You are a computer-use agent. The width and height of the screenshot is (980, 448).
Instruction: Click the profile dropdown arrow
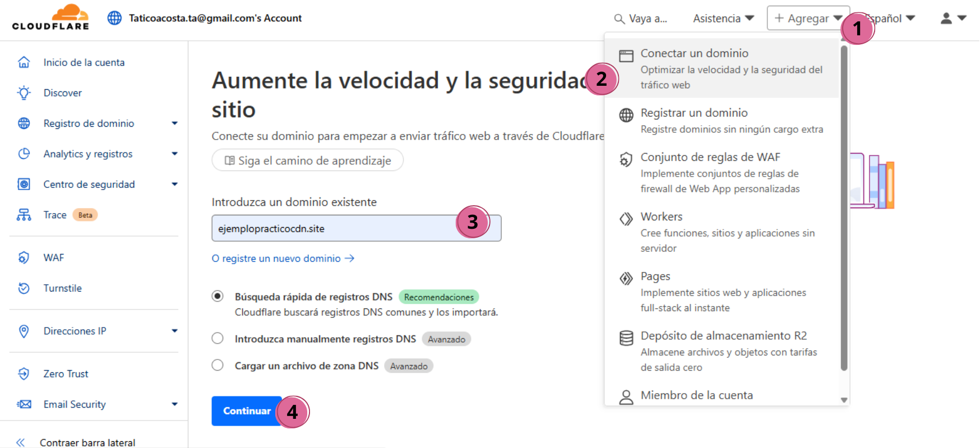tap(962, 18)
